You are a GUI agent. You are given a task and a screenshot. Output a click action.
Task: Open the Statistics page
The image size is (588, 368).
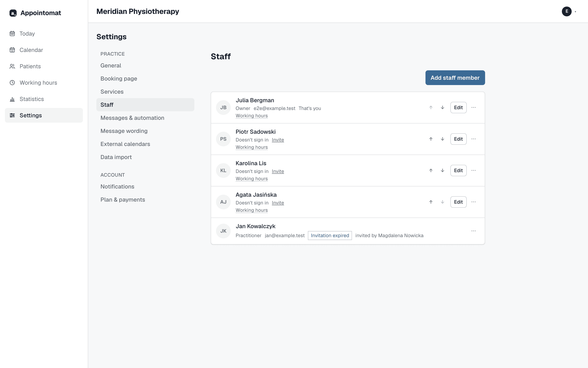point(44,99)
